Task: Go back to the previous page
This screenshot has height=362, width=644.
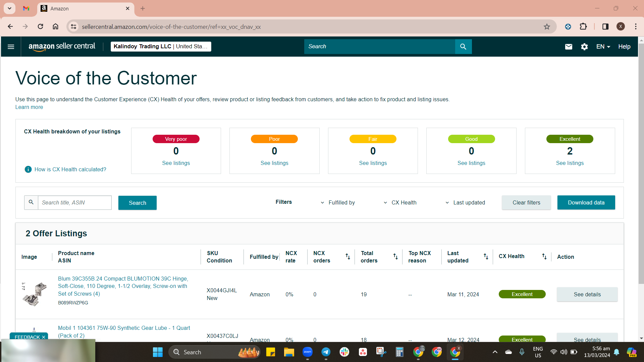Action: pyautogui.click(x=10, y=26)
